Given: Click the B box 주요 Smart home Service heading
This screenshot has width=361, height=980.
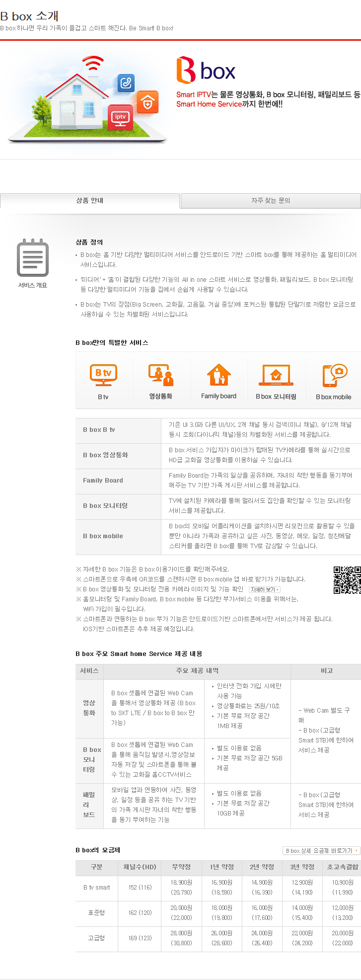Looking at the screenshot, I should pyautogui.click(x=139, y=653).
